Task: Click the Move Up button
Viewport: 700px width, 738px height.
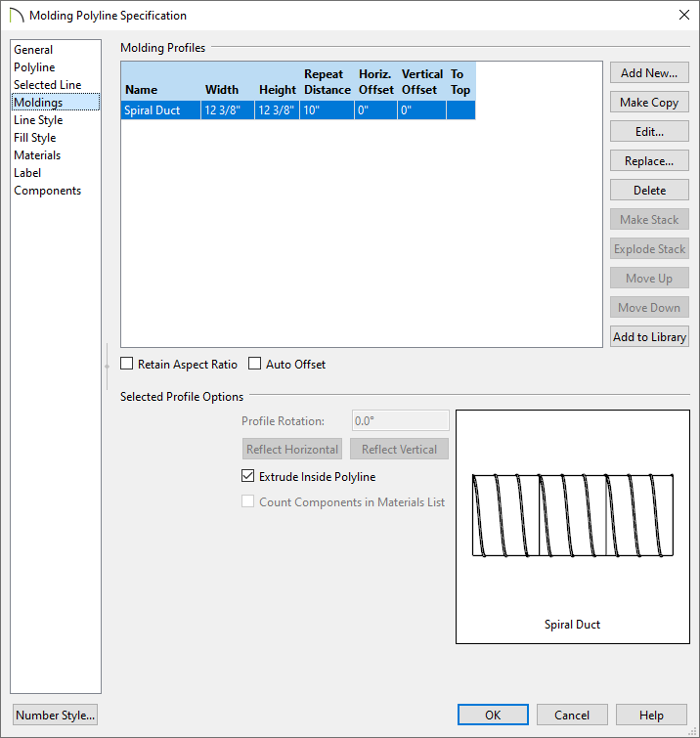Action: click(x=649, y=279)
